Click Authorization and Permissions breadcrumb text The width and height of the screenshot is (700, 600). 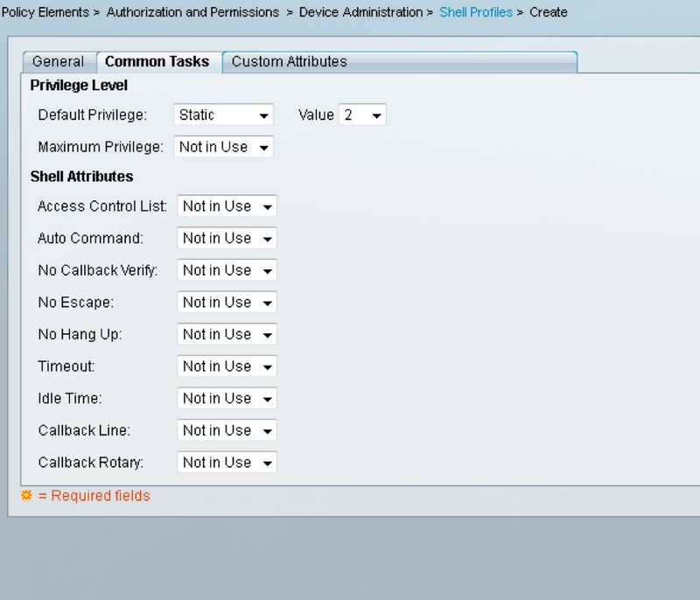pyautogui.click(x=192, y=12)
